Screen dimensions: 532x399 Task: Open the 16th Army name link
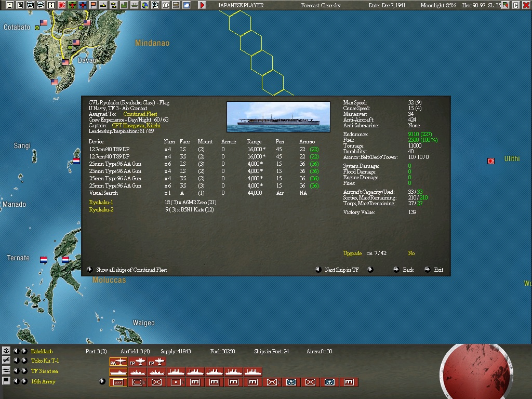point(43,381)
